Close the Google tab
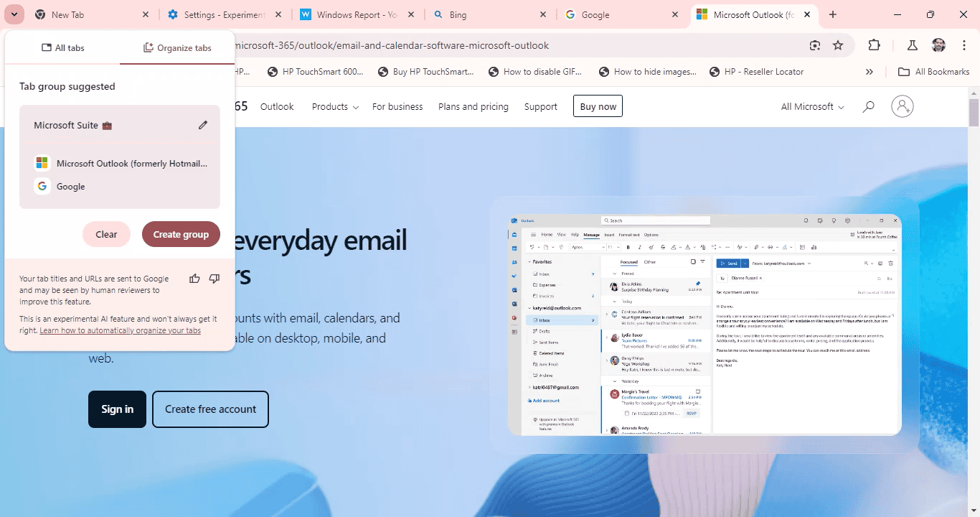 pyautogui.click(x=675, y=14)
